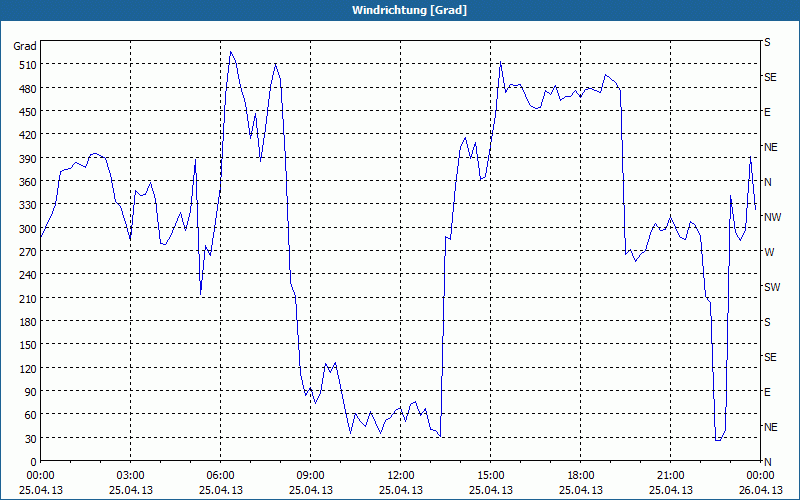The width and height of the screenshot is (800, 500).
Task: Click the 15:00 time axis label
Action: tap(490, 476)
